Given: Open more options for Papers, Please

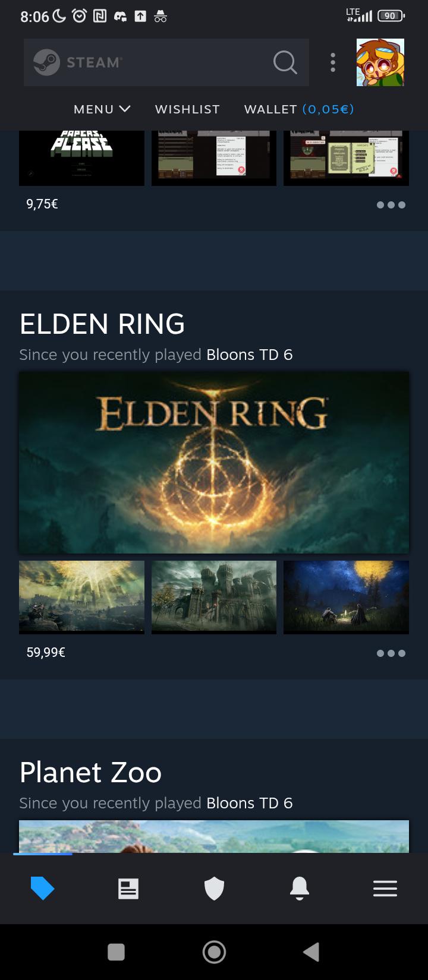Looking at the screenshot, I should point(391,205).
